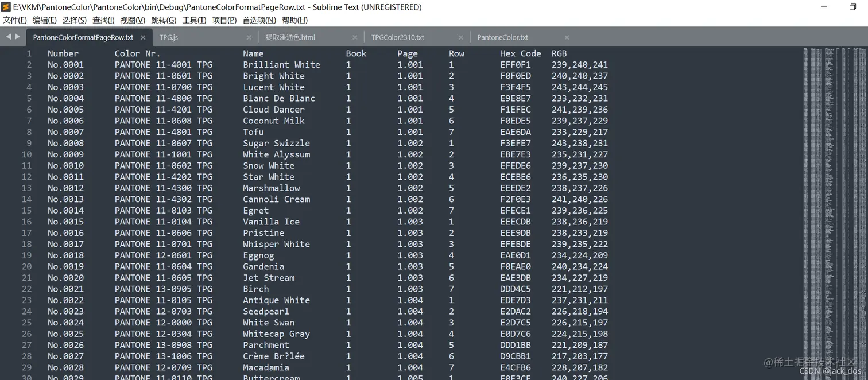Click the 'Whitecap Gray' name
868x380 pixels.
(276, 334)
